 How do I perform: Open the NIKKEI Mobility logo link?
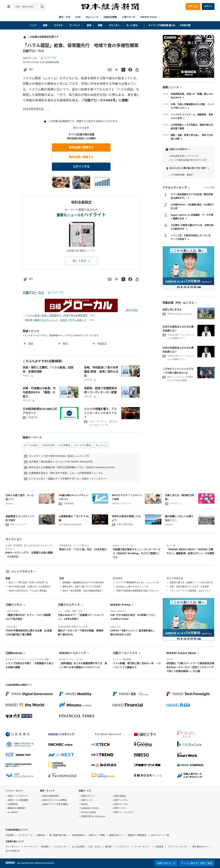[x=75, y=694]
